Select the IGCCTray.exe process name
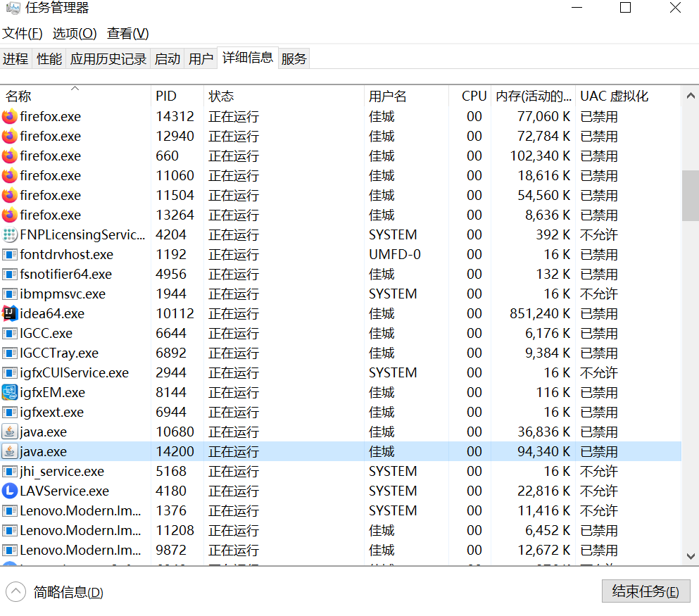This screenshot has height=616, width=699. click(x=59, y=353)
